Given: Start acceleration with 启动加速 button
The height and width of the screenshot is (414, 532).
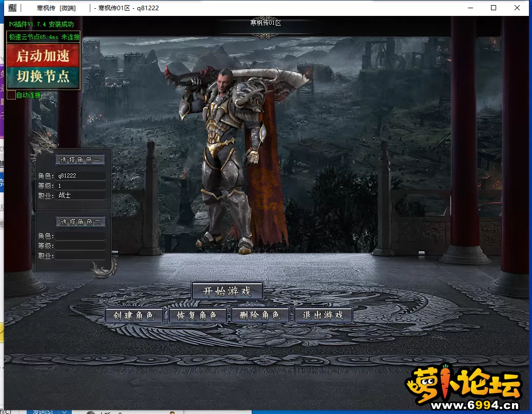Looking at the screenshot, I should pos(43,56).
